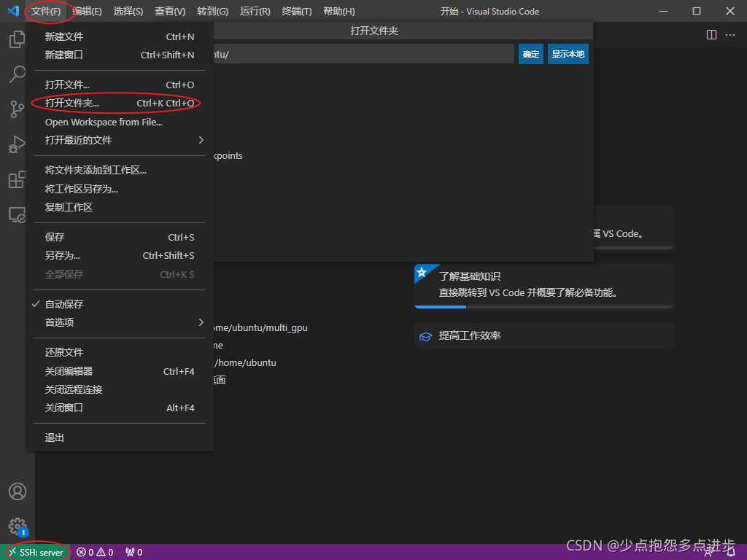Choose 保存 from the file menu
The width and height of the screenshot is (747, 560).
(119, 237)
